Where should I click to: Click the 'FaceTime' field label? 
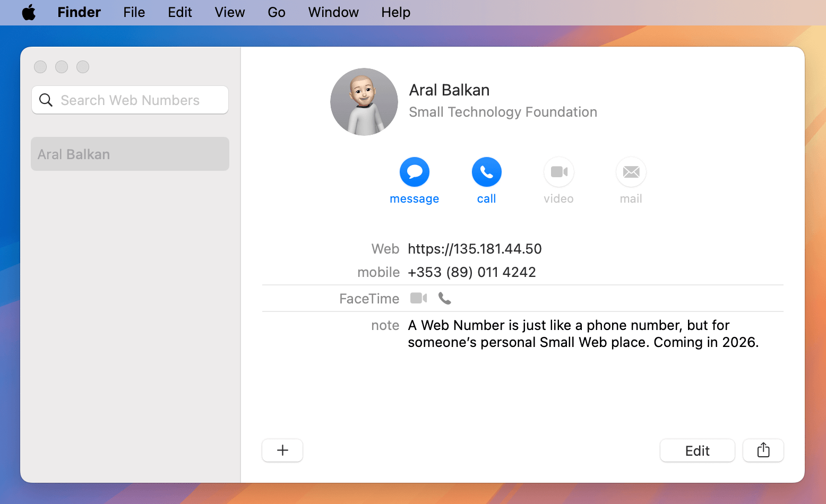[x=369, y=299]
